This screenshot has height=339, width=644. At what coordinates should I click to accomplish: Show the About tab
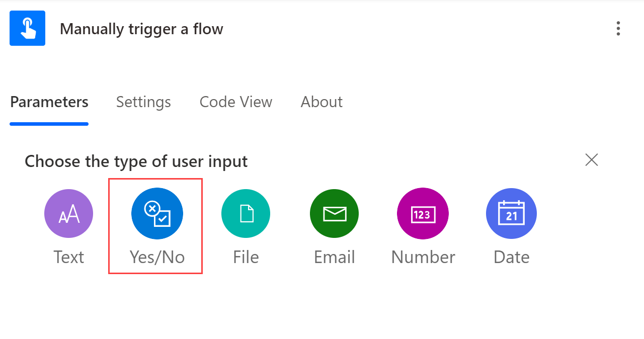[321, 102]
